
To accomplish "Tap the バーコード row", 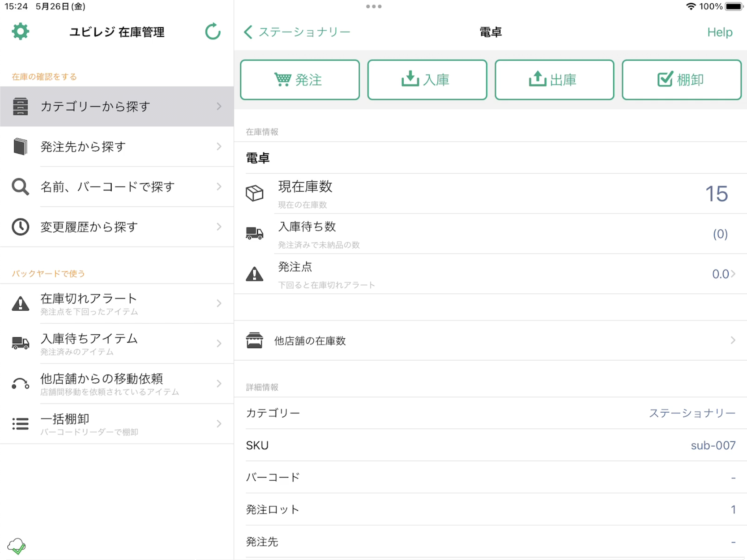I will point(490,477).
